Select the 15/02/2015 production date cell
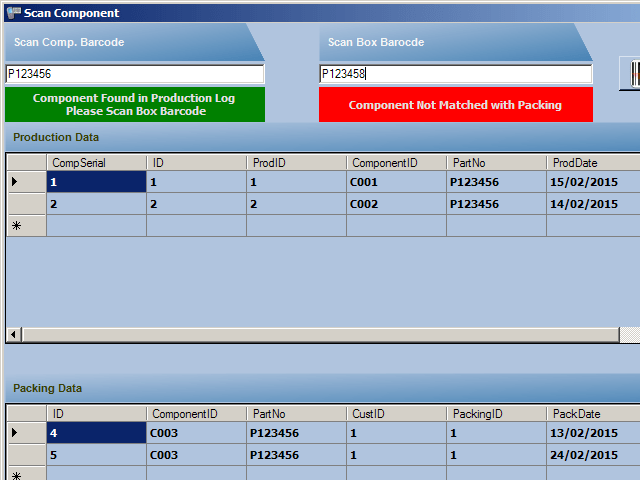 tap(592, 182)
